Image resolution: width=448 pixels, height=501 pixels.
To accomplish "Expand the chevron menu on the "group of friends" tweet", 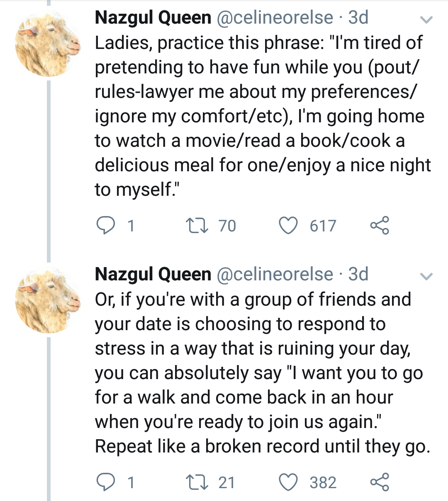I will [x=426, y=276].
